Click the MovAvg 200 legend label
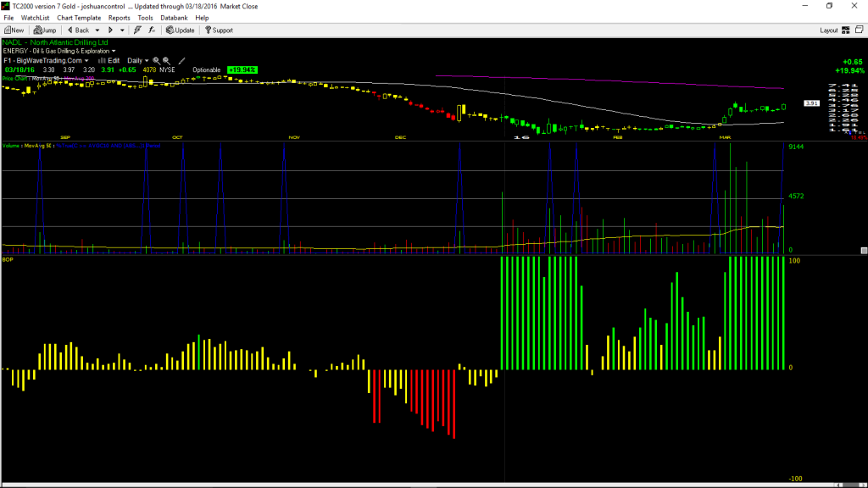This screenshot has height=488, width=868. pyautogui.click(x=80, y=79)
